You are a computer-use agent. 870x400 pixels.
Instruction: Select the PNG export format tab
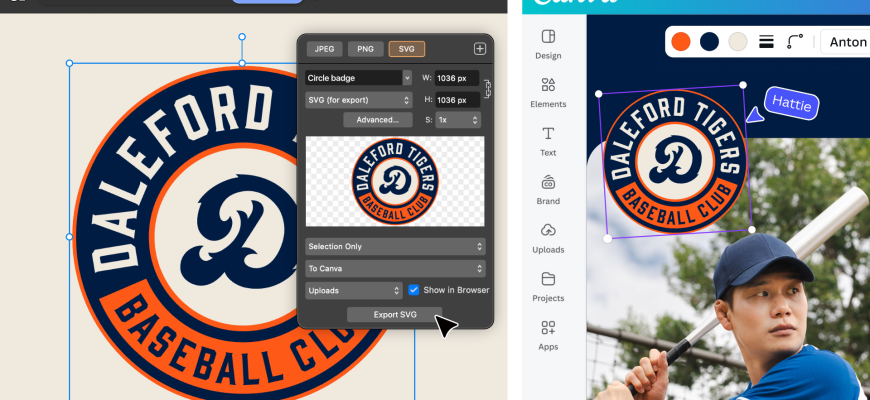point(365,49)
